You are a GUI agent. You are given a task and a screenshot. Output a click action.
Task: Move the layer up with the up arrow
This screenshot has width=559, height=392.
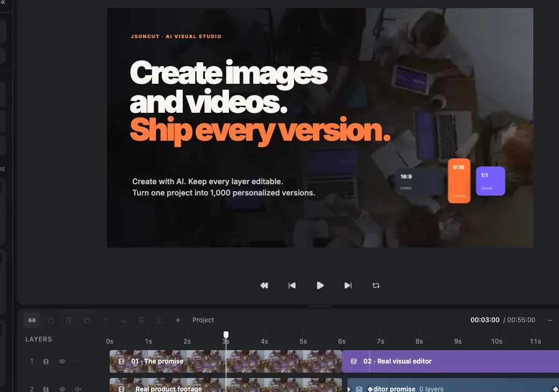[105, 321]
